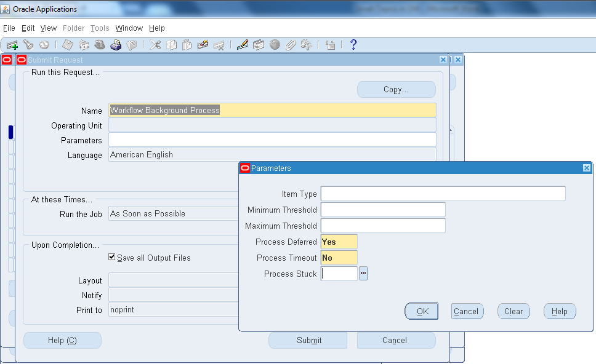Click the Find flashlight toolbar icon
Viewport: 596px width, 364px height.
(28, 45)
